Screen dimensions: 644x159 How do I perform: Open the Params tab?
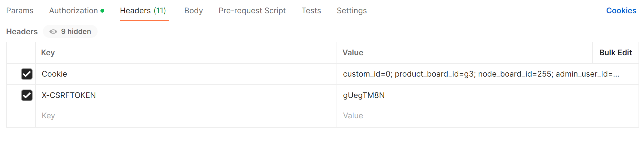click(20, 11)
